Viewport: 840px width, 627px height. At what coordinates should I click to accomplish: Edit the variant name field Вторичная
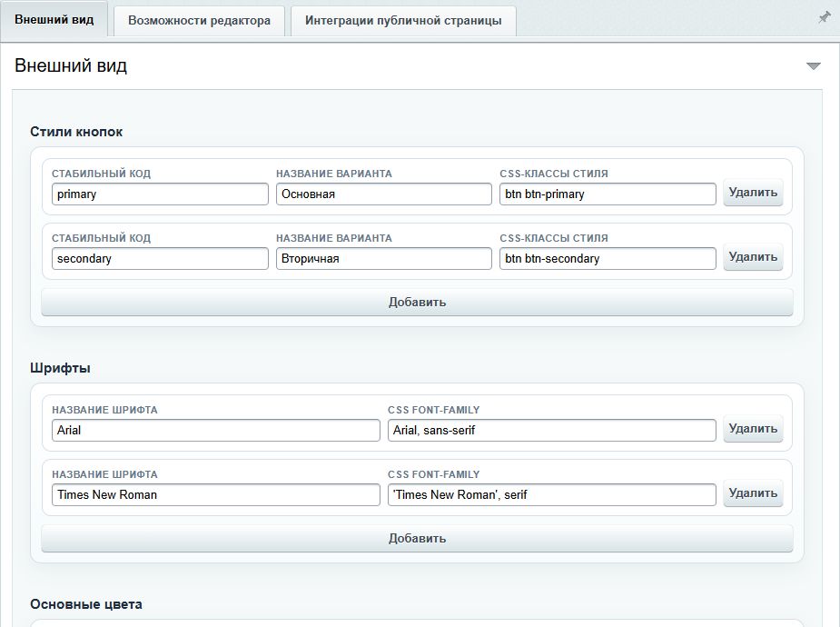(x=383, y=258)
